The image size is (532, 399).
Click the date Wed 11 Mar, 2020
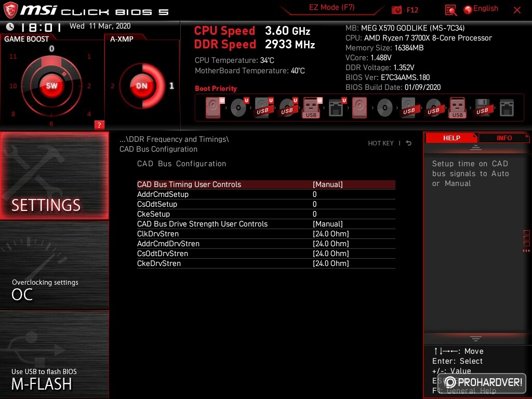point(100,26)
